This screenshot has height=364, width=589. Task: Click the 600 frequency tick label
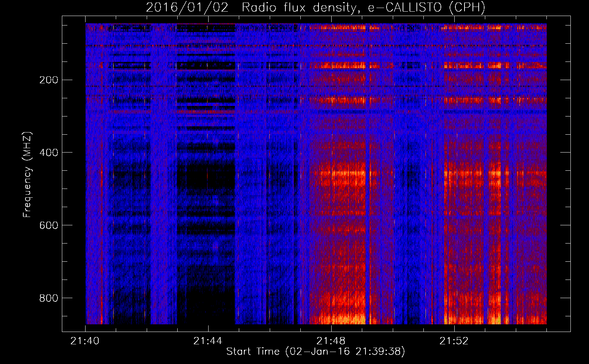(x=49, y=225)
